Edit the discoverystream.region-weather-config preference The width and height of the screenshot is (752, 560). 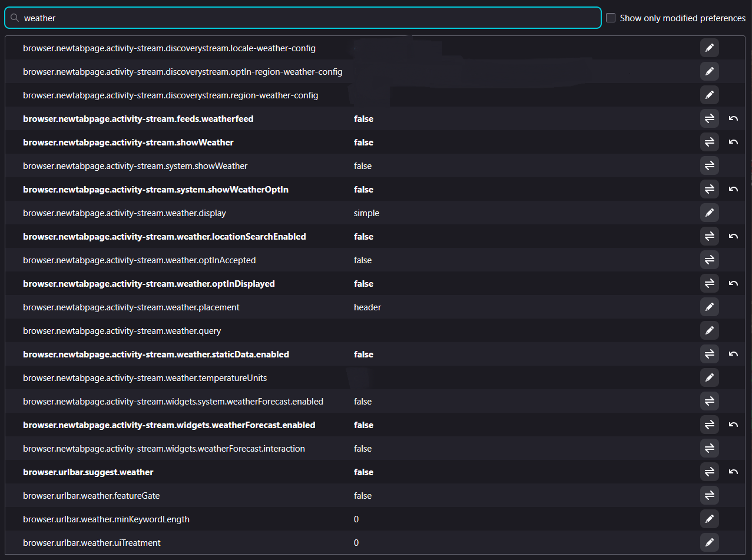[709, 95]
